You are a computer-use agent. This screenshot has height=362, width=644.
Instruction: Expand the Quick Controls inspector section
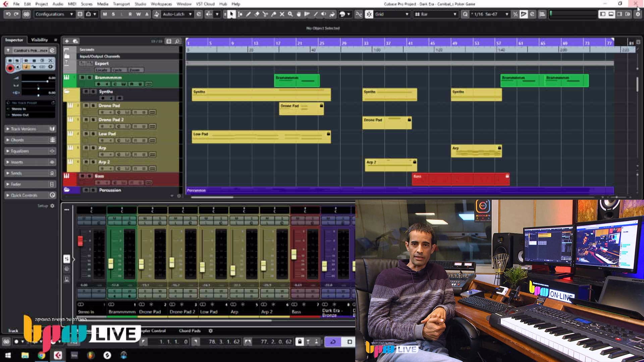[x=30, y=195]
